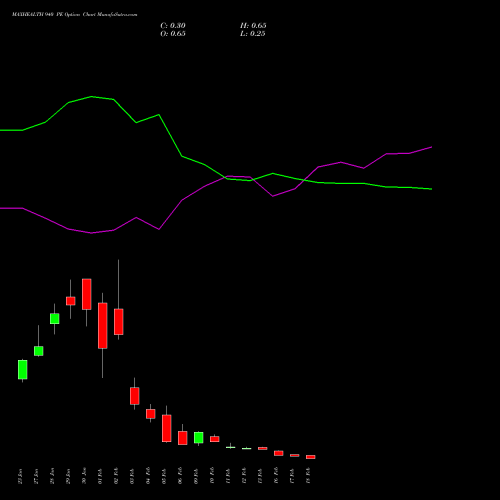Click the 10 Feb date label

[212, 476]
